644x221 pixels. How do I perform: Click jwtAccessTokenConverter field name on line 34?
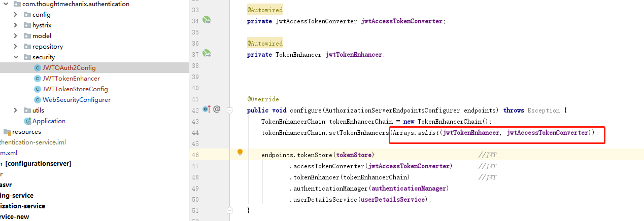point(402,21)
